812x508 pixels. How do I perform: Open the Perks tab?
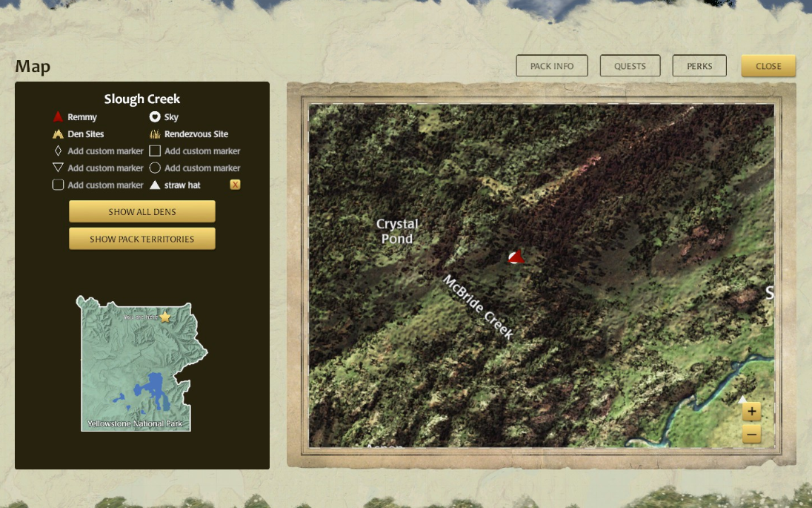pos(699,66)
